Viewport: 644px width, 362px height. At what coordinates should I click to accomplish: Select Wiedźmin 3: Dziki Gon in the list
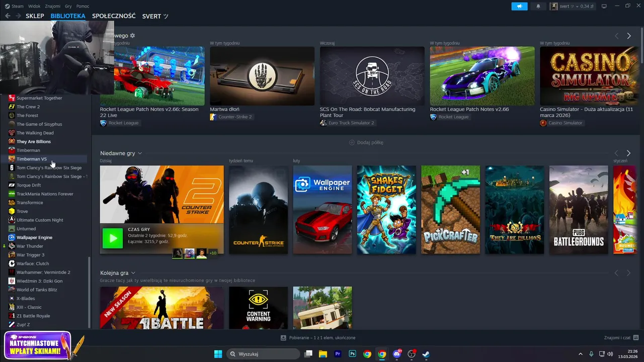click(40, 281)
